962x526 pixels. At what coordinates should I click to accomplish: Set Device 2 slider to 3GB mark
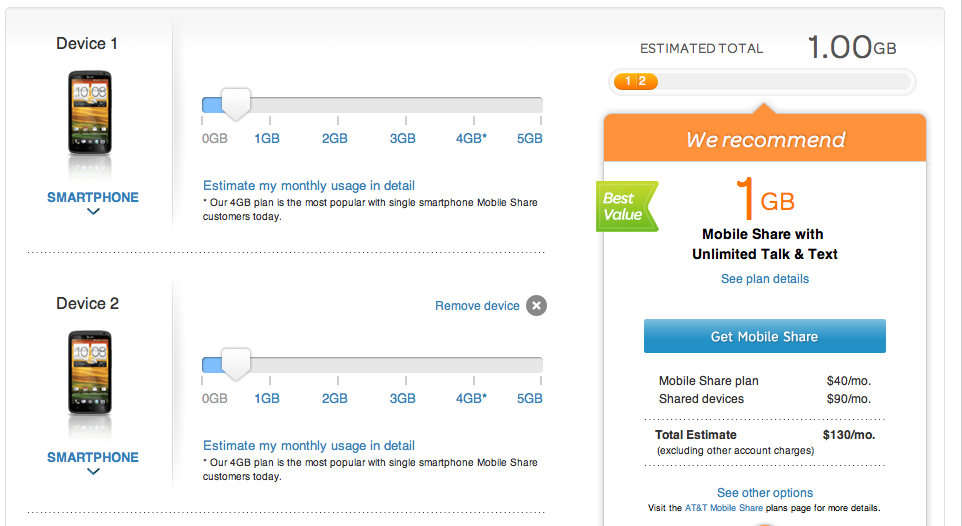click(x=402, y=365)
